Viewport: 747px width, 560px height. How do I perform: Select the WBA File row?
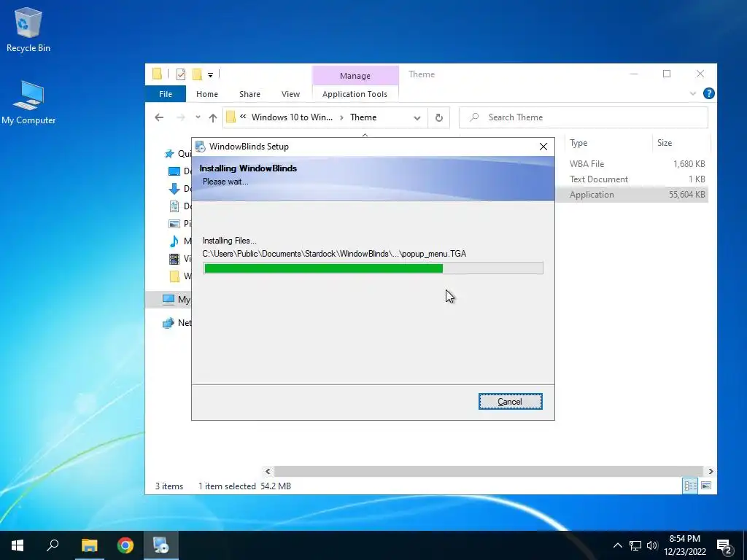pos(632,164)
